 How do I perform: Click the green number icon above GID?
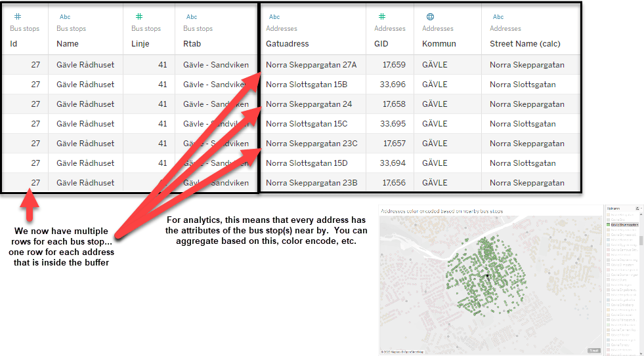[x=382, y=16]
